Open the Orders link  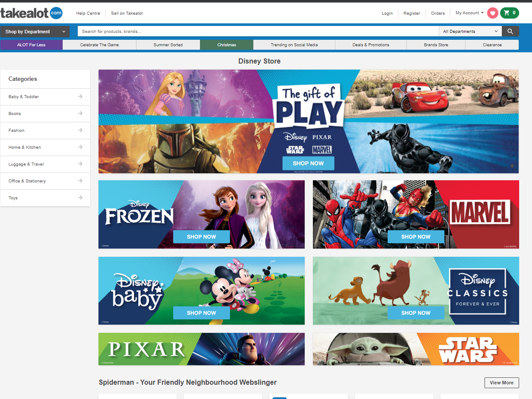click(x=438, y=13)
